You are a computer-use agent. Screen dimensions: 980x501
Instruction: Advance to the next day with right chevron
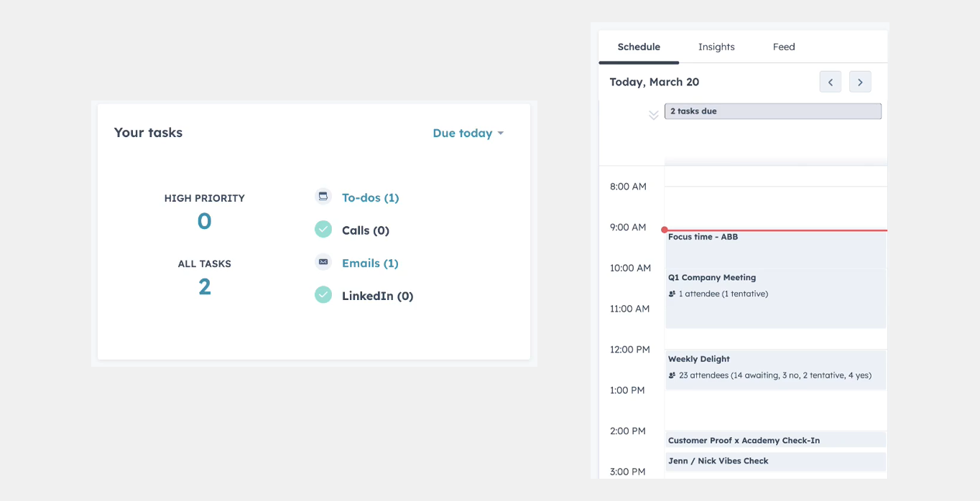(860, 81)
